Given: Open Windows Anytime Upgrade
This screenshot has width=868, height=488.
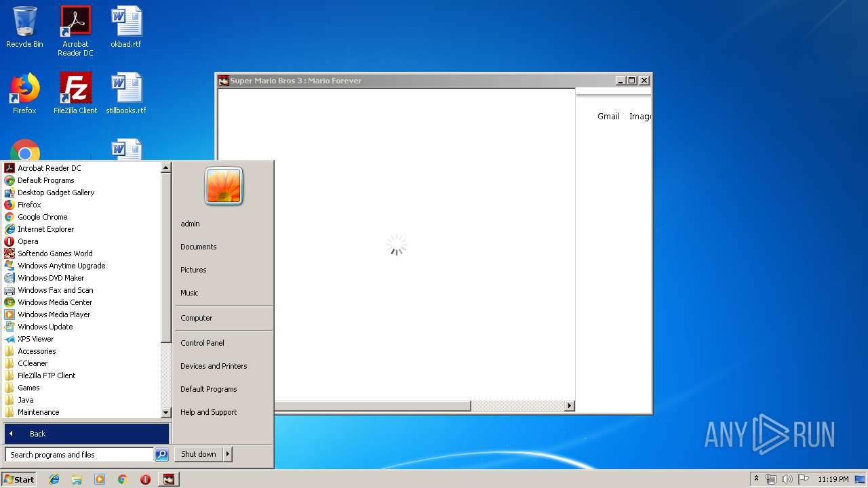Looking at the screenshot, I should 61,266.
